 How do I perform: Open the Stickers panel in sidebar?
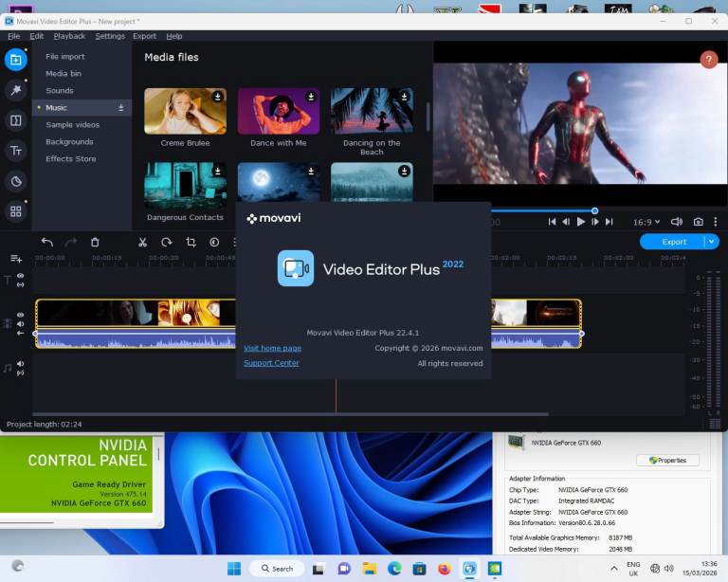click(15, 181)
